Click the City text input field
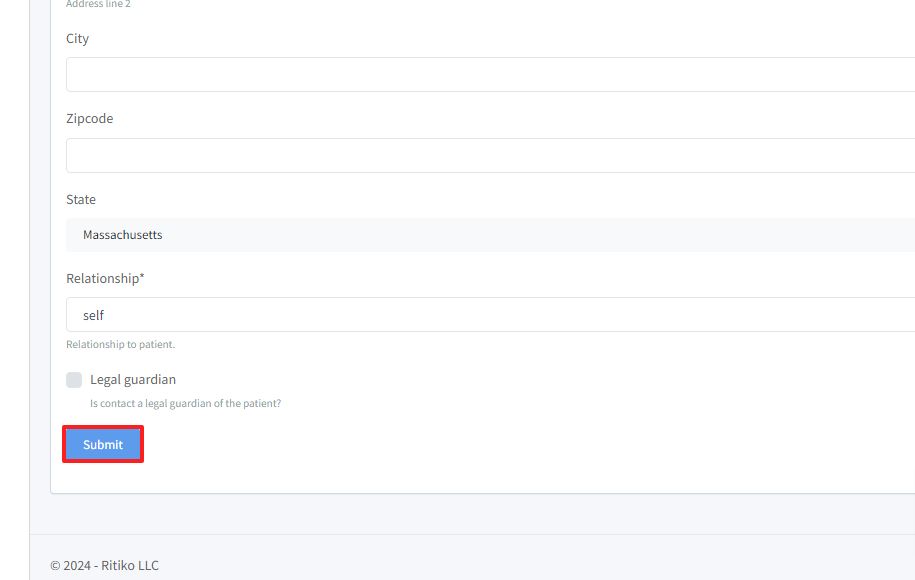 (490, 75)
